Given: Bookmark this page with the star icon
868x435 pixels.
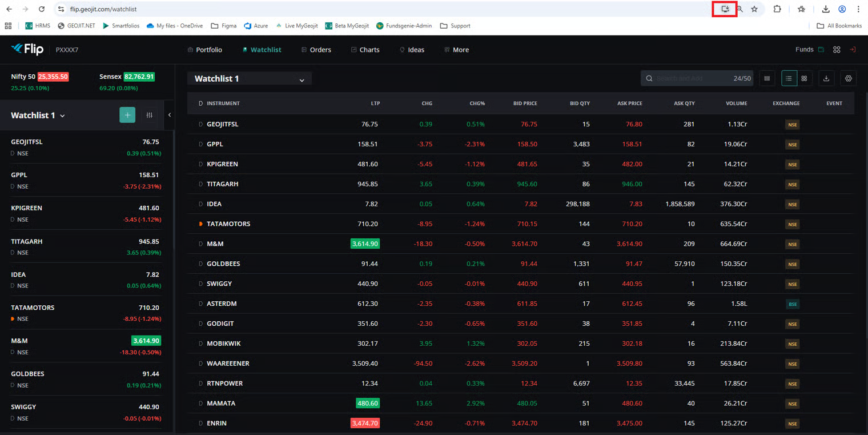Looking at the screenshot, I should click(x=754, y=9).
